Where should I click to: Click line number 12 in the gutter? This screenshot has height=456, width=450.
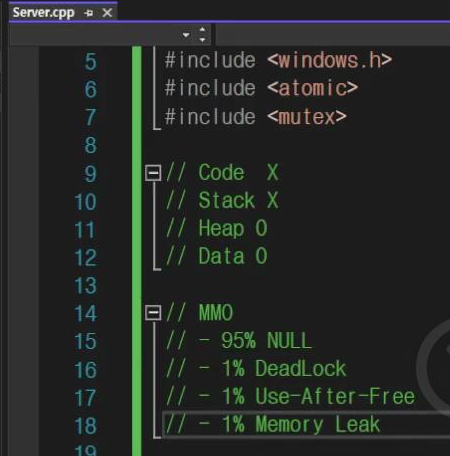pyautogui.click(x=86, y=258)
